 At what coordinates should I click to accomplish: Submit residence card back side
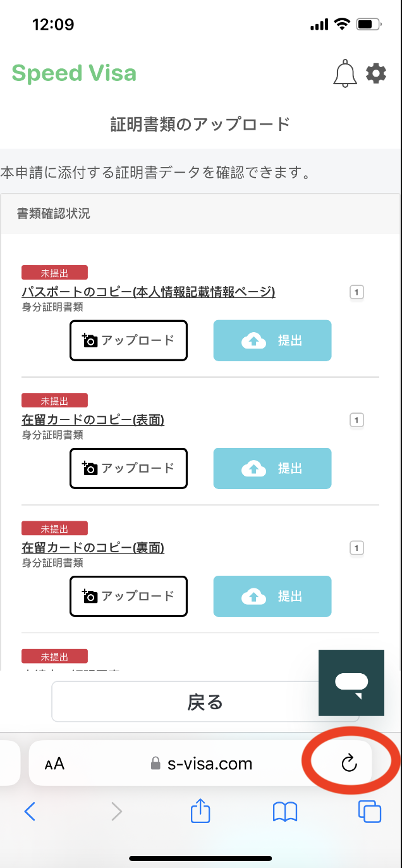[272, 596]
